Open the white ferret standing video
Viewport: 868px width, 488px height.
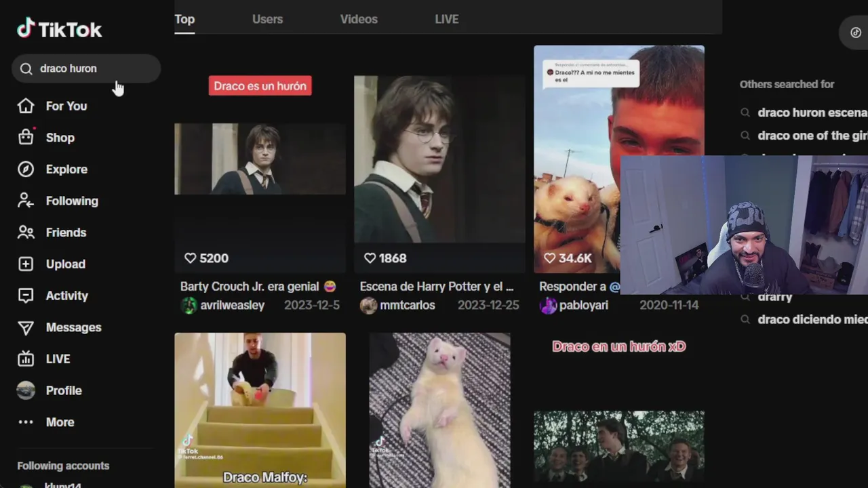click(439, 410)
